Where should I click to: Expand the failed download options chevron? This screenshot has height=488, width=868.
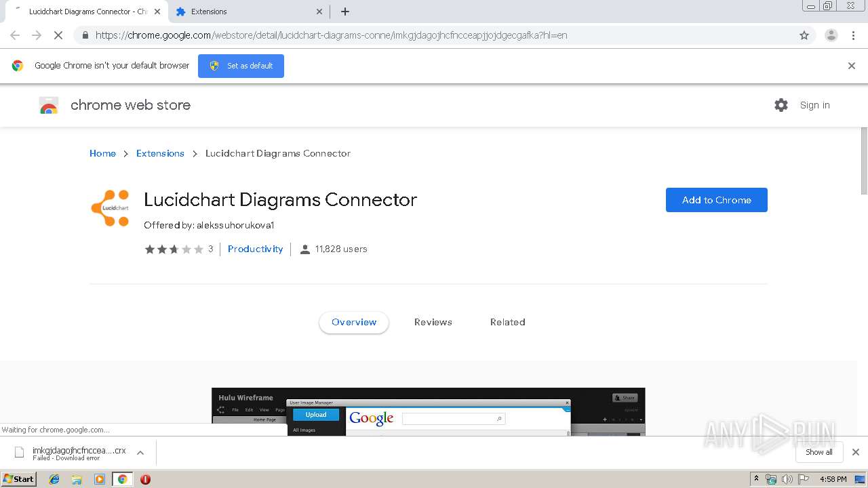coord(140,453)
